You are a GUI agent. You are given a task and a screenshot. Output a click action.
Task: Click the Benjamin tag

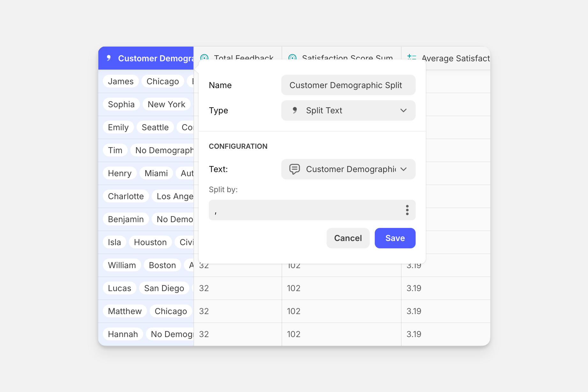126,219
